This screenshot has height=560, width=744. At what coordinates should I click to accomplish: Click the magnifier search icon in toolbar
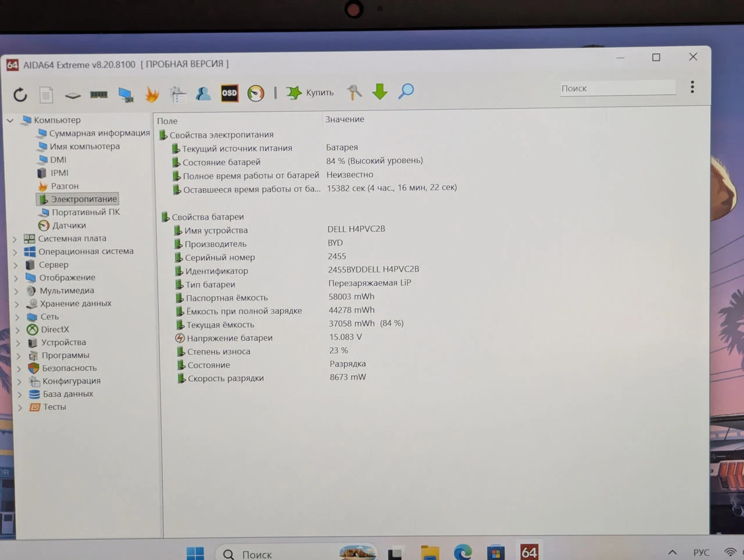tap(406, 91)
